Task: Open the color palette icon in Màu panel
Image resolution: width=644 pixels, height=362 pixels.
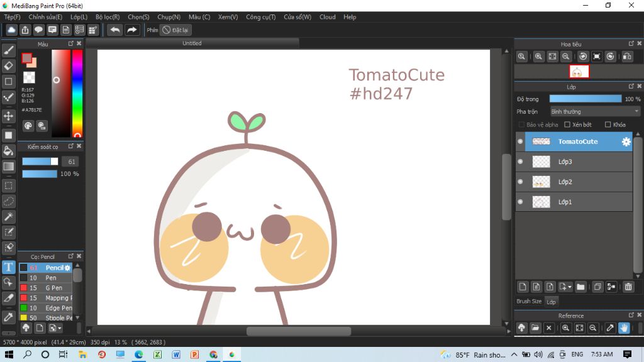Action: tap(28, 126)
